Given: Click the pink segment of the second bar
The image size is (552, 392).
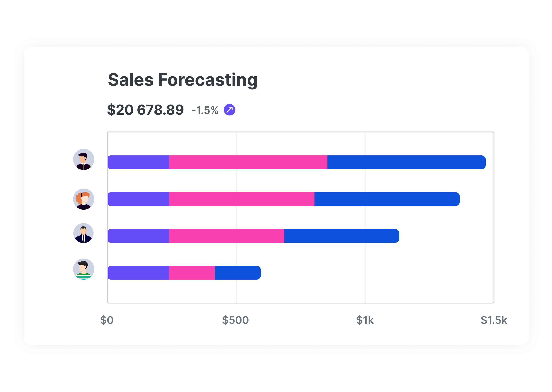Looking at the screenshot, I should [242, 199].
